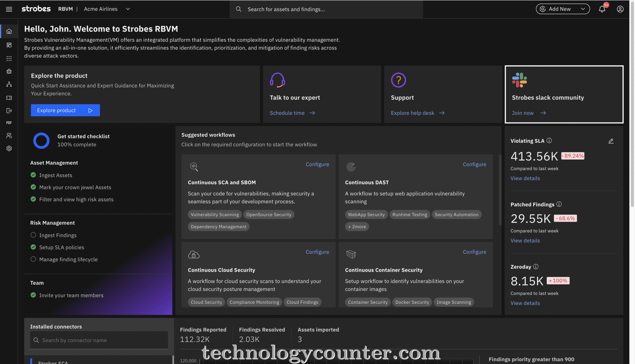Configure Continuous SCA and SBOM workflow
This screenshot has width=635, height=364.
pyautogui.click(x=317, y=164)
